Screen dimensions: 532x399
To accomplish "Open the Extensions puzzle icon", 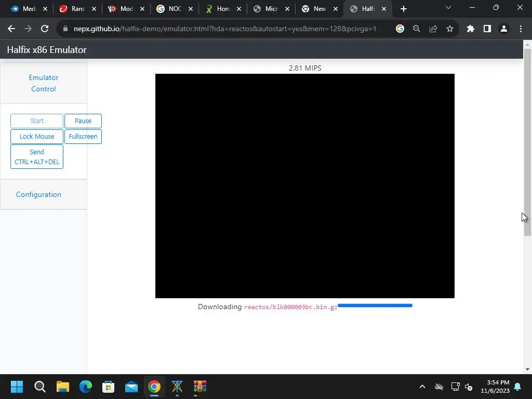I will click(471, 29).
